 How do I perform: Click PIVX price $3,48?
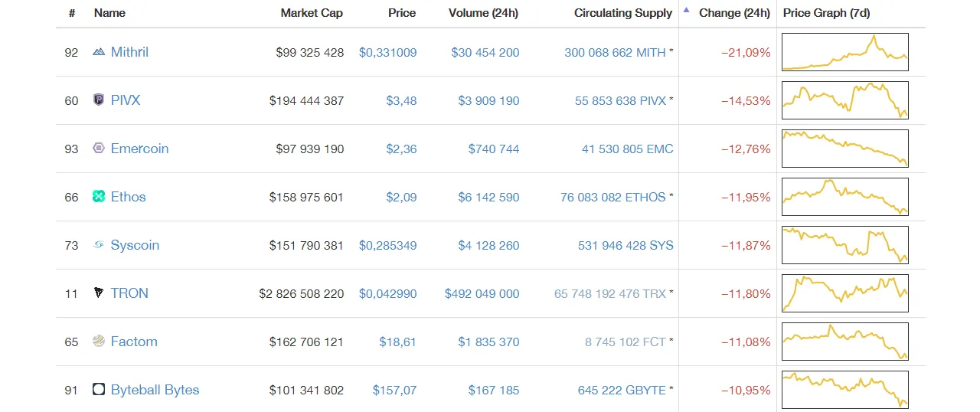point(401,101)
